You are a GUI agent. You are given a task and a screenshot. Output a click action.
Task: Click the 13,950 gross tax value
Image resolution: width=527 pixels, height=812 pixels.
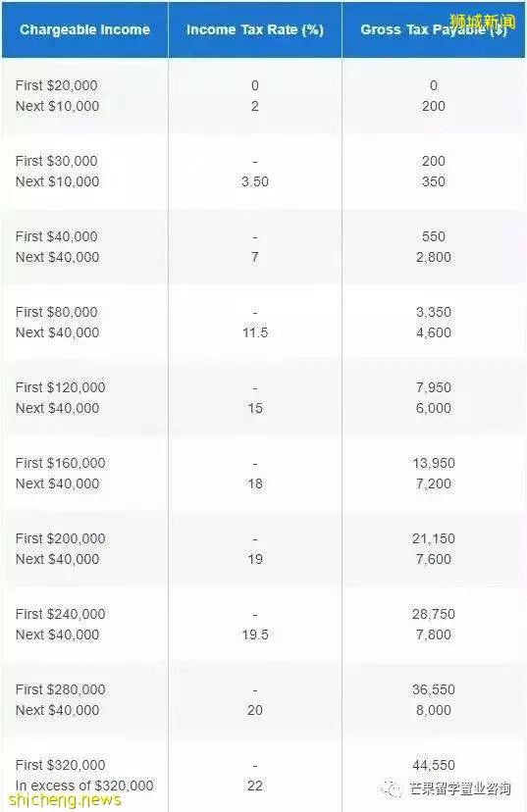tap(433, 464)
